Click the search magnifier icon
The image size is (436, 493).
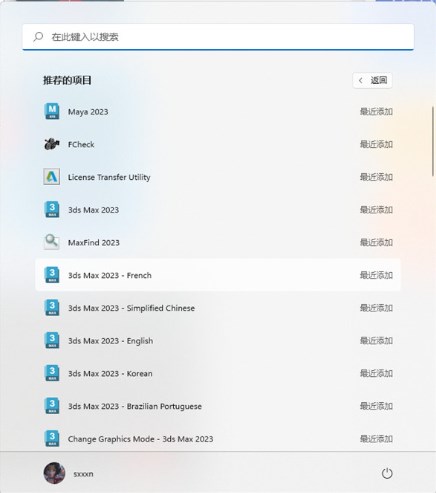pos(38,37)
